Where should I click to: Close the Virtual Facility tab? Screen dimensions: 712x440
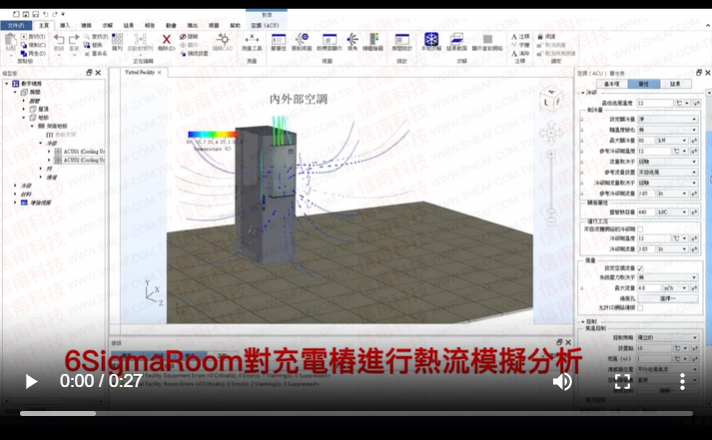[159, 73]
